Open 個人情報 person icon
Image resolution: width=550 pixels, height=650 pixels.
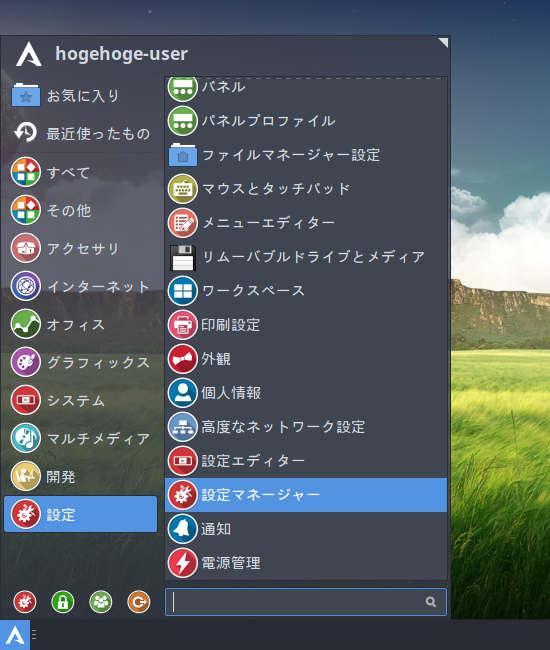182,393
